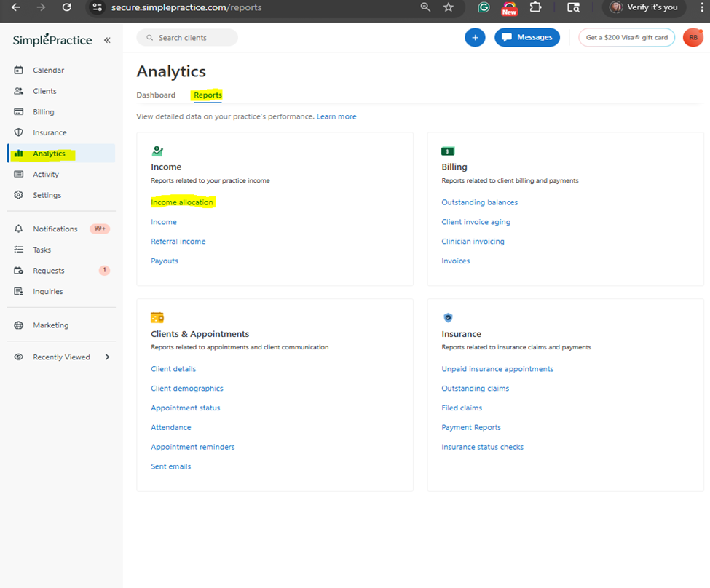The width and height of the screenshot is (710, 588).
Task: Click the extension icon with New badge
Action: pos(510,8)
